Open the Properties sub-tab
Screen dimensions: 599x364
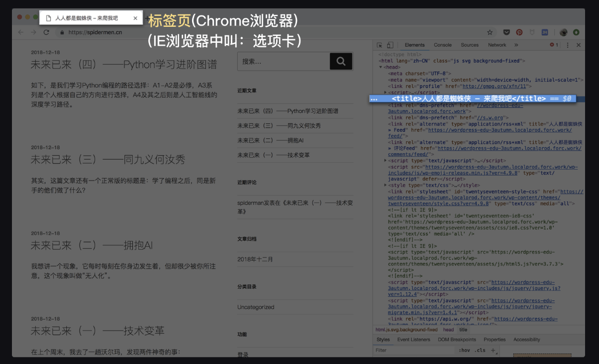click(495, 340)
